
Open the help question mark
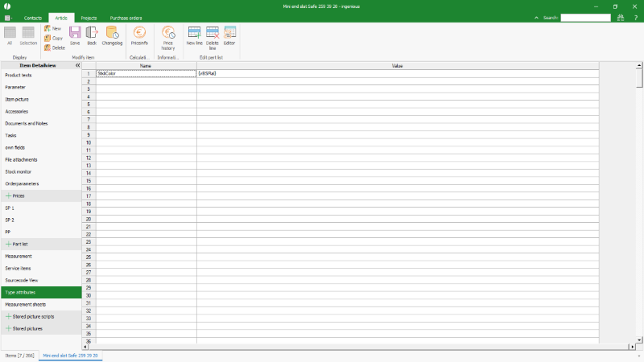click(x=636, y=18)
